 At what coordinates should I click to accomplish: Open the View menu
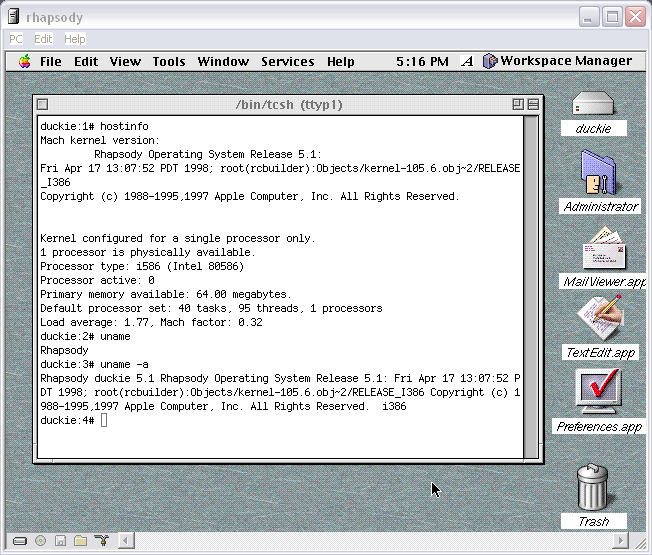[125, 62]
